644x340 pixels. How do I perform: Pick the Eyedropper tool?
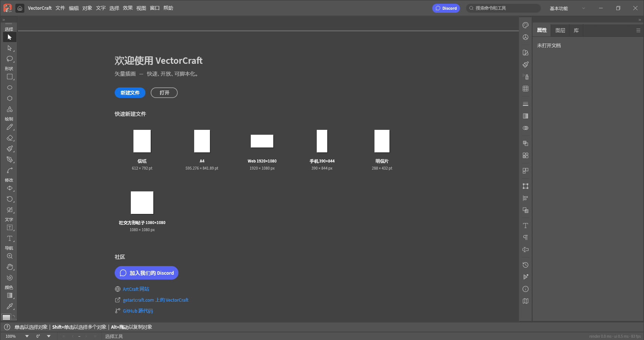tap(10, 306)
